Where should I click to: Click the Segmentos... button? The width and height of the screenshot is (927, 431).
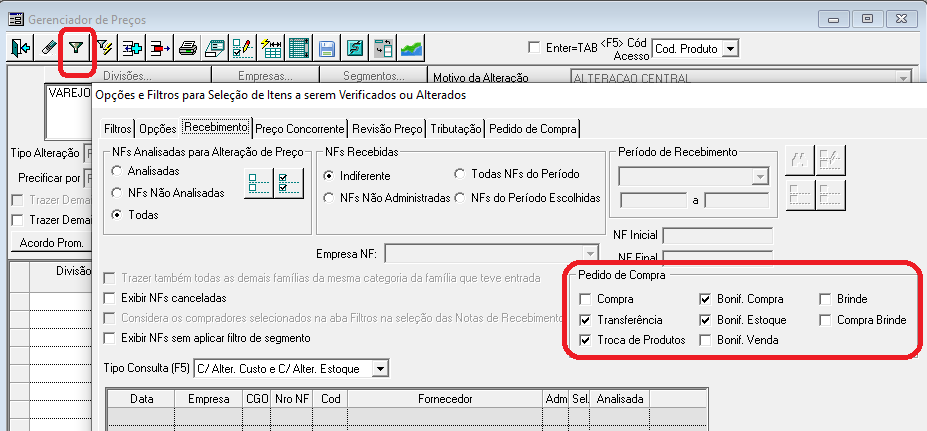tap(374, 76)
